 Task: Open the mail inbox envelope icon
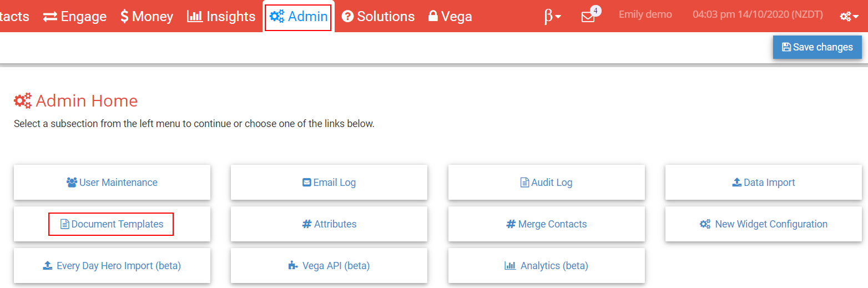588,17
